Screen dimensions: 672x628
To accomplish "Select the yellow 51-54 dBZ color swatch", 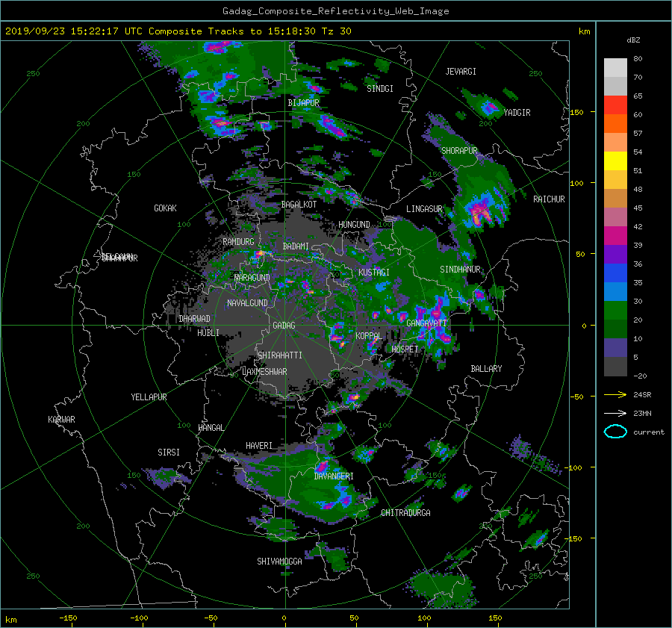I will (615, 161).
